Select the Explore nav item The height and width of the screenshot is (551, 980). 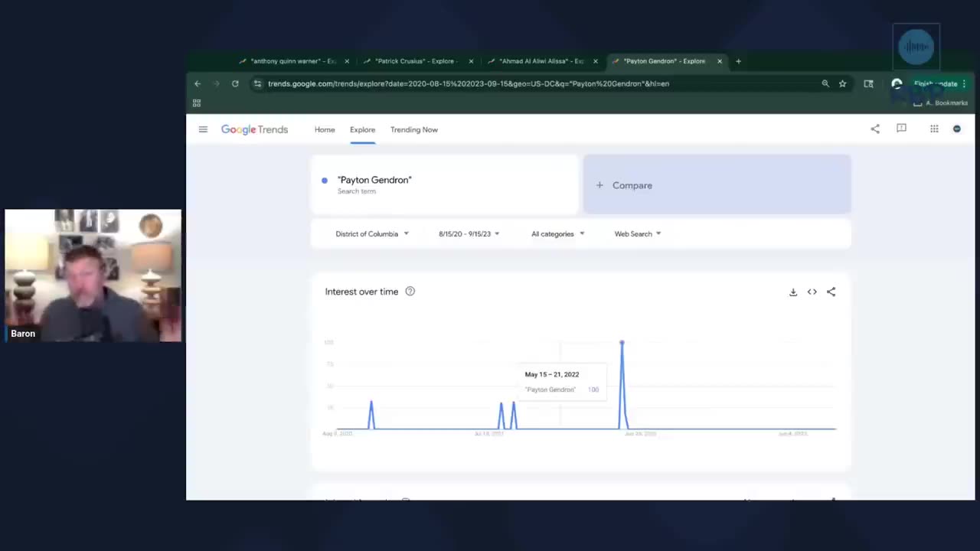point(362,129)
